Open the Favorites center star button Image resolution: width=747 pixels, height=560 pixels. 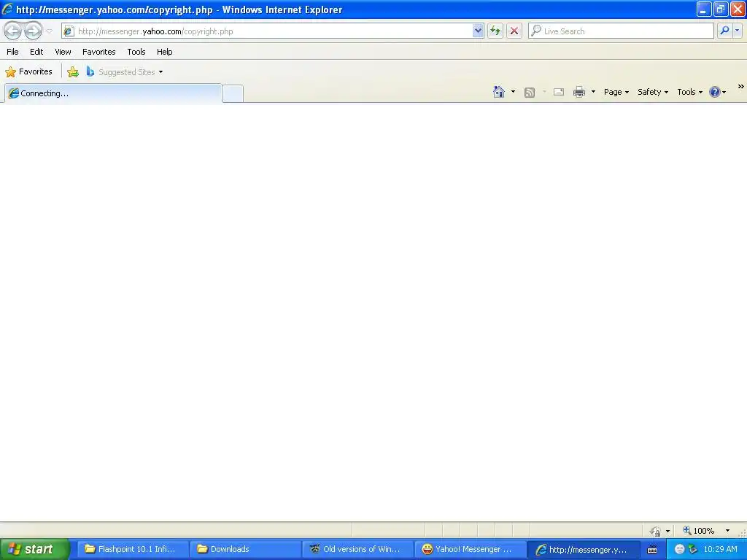tap(28, 72)
